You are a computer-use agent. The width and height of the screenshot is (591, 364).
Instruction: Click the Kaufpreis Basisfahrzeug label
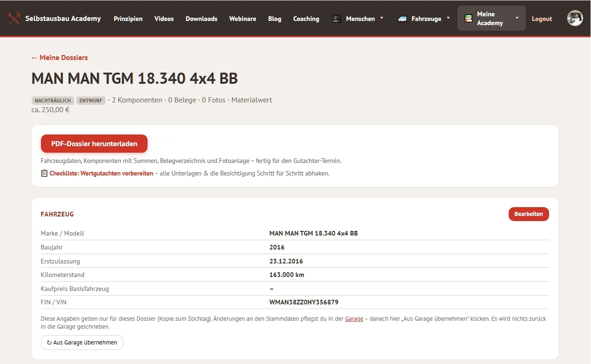75,289
